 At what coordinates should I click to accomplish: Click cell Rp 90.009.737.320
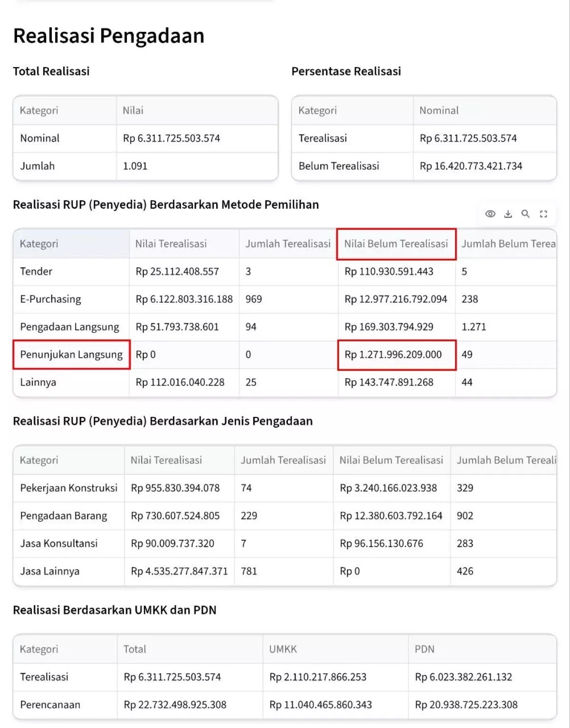click(x=179, y=544)
